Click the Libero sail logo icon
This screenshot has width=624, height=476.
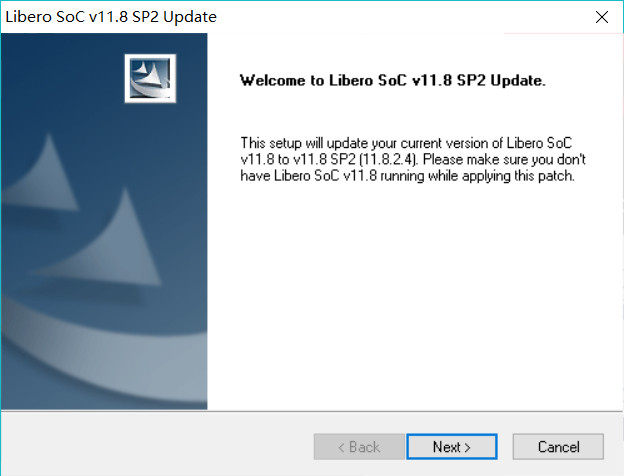[x=150, y=78]
